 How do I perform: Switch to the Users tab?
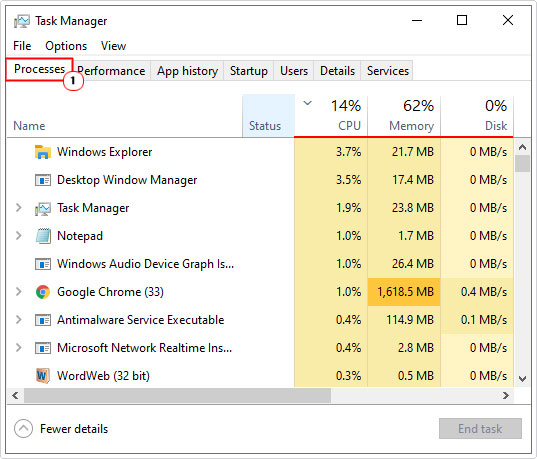pos(294,71)
